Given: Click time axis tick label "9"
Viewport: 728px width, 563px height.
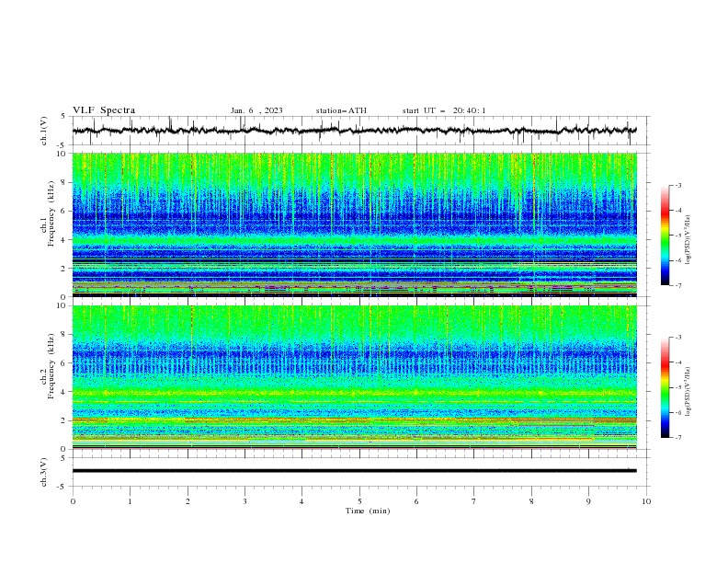Looking at the screenshot, I should (588, 501).
